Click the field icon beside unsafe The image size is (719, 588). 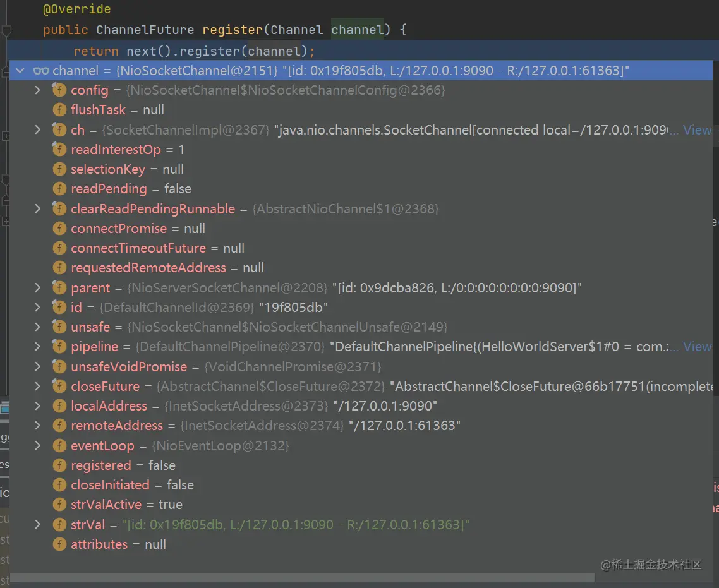[x=59, y=327]
